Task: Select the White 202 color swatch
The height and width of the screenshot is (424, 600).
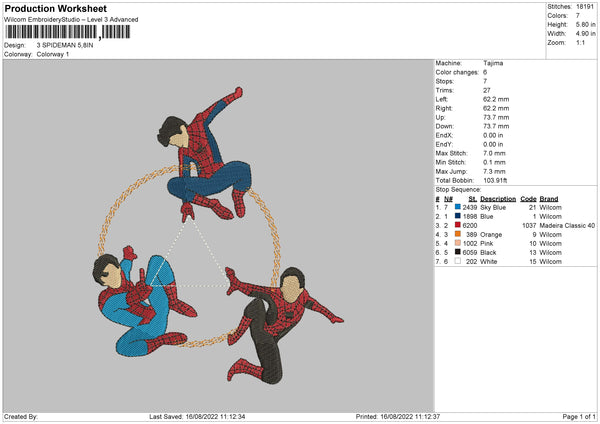Action: (x=458, y=261)
